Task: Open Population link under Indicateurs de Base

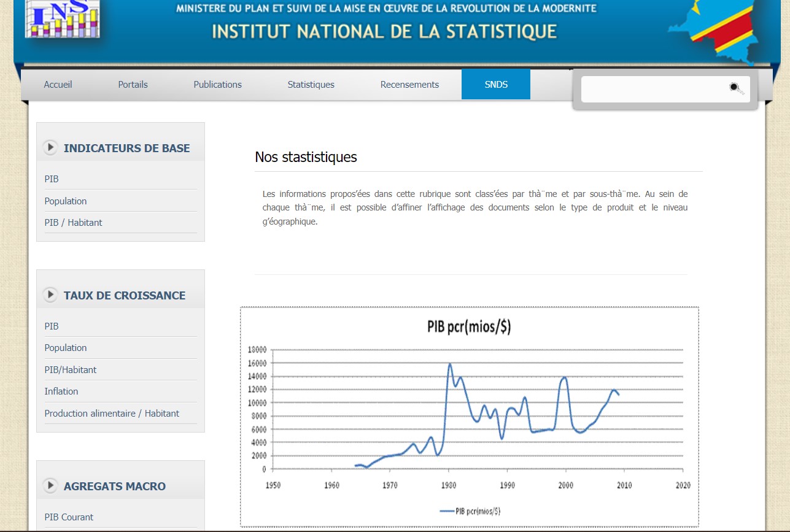Action: point(66,201)
